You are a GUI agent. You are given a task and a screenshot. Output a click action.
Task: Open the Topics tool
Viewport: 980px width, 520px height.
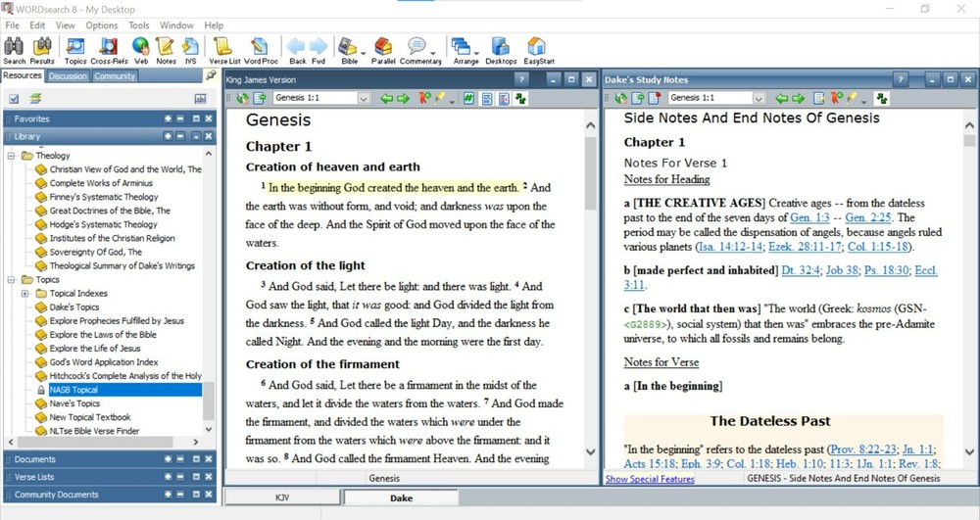75,51
